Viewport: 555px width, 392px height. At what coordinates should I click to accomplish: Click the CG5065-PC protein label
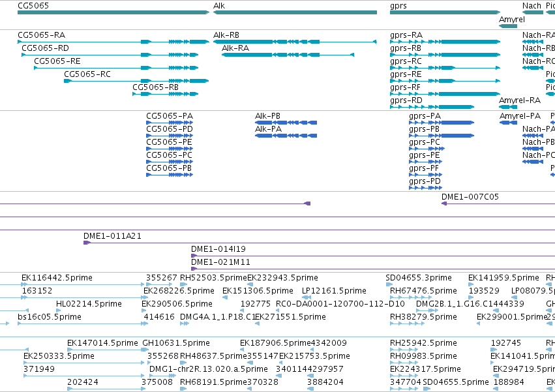(169, 155)
